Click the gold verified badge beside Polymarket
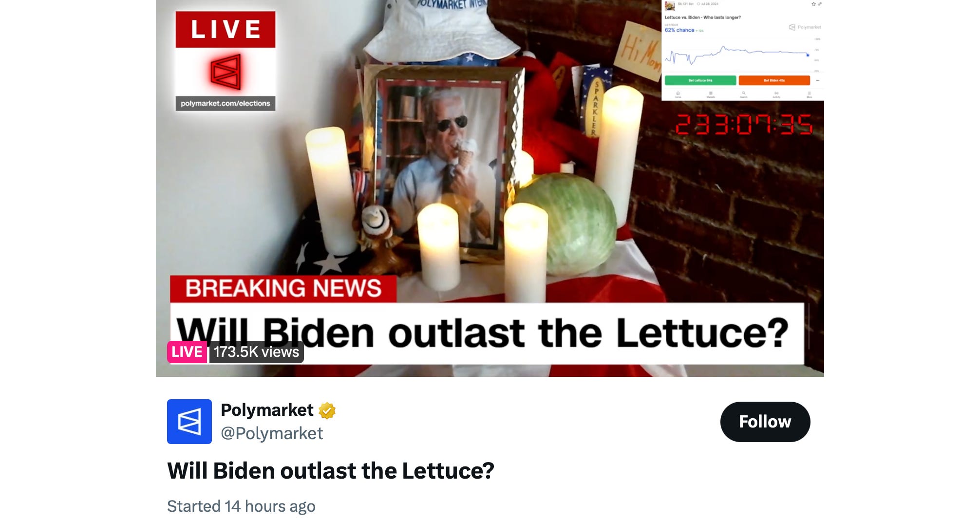 point(327,410)
